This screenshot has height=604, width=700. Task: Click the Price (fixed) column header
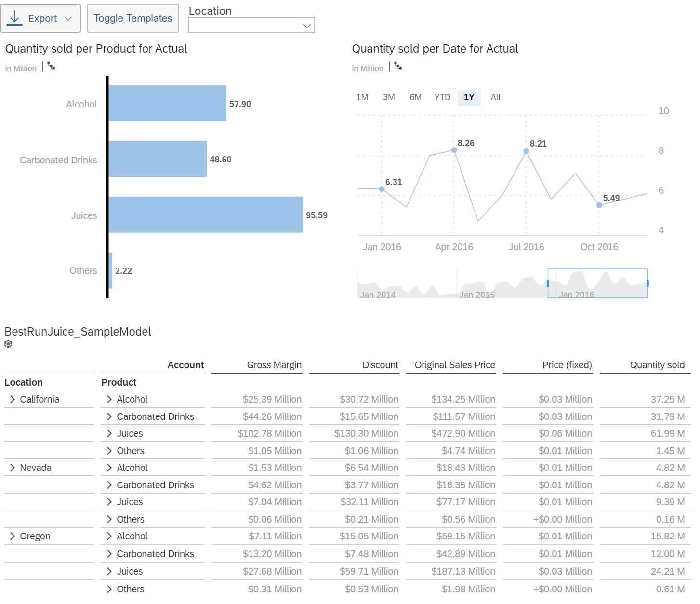(567, 365)
